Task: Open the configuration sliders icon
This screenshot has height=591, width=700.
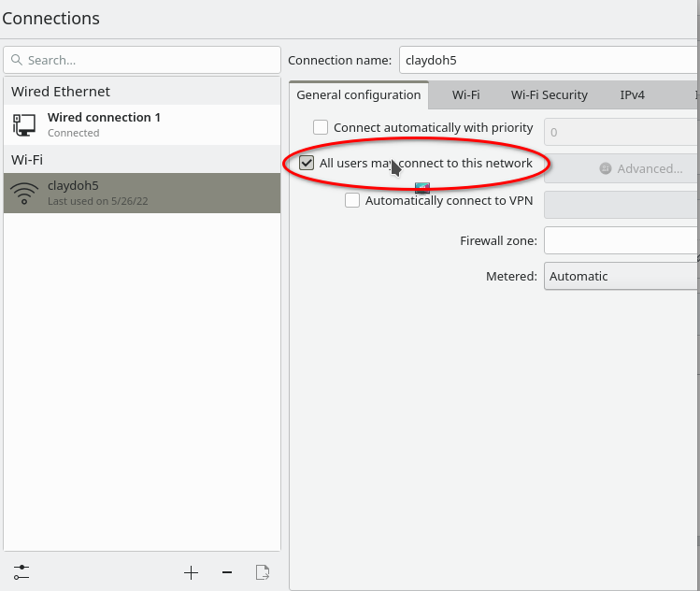Action: pyautogui.click(x=21, y=572)
